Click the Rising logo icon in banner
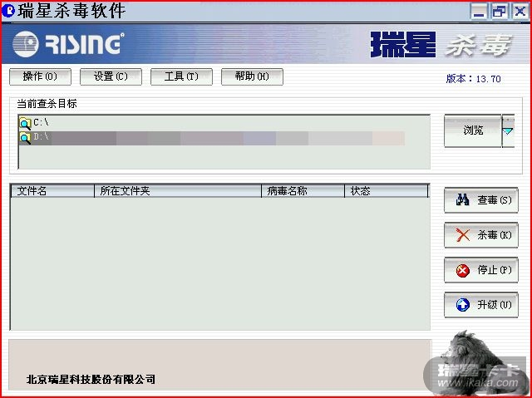 click(x=26, y=44)
